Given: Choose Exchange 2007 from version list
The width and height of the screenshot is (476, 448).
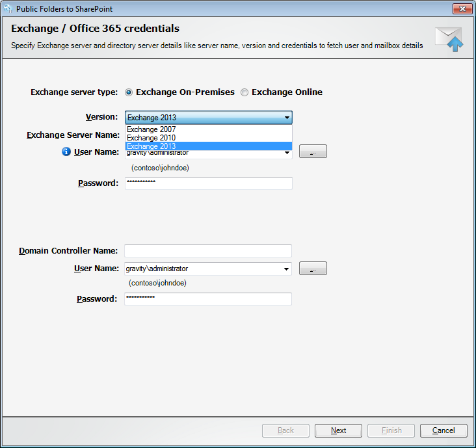Looking at the screenshot, I should coord(209,129).
